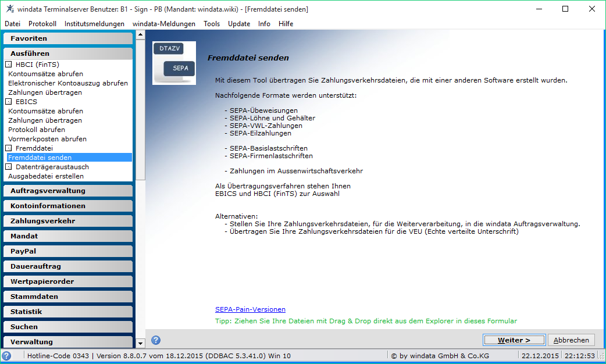Image resolution: width=606 pixels, height=364 pixels.
Task: Click the status bar help icon
Action: (x=6, y=356)
